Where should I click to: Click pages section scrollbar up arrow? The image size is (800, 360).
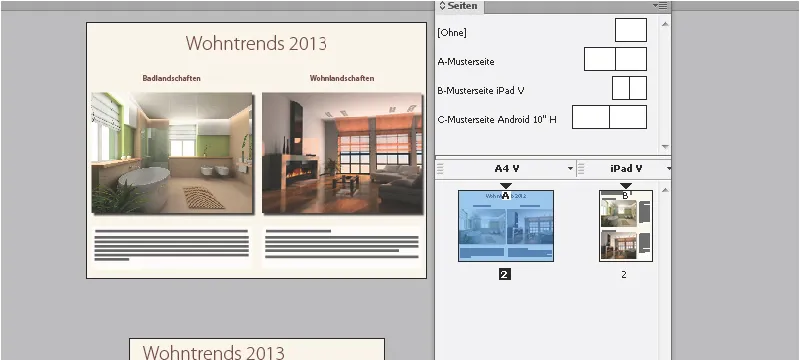665,191
